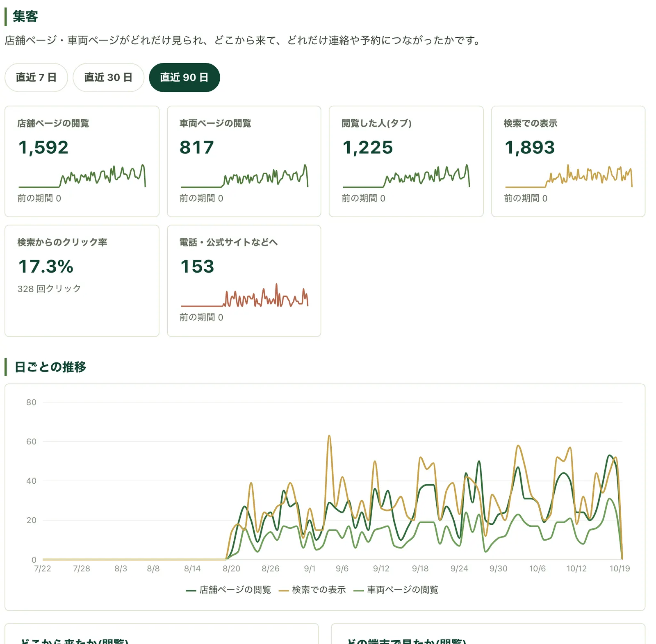656x644 pixels.
Task: Click the sparkline in 閲覧した人(タブ) card
Action: tap(406, 176)
